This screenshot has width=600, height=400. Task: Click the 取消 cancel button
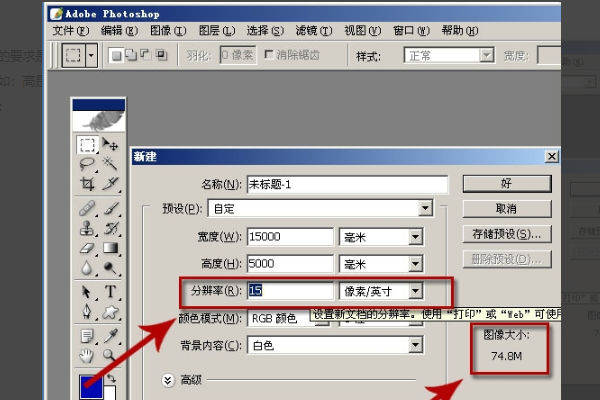[x=507, y=209]
